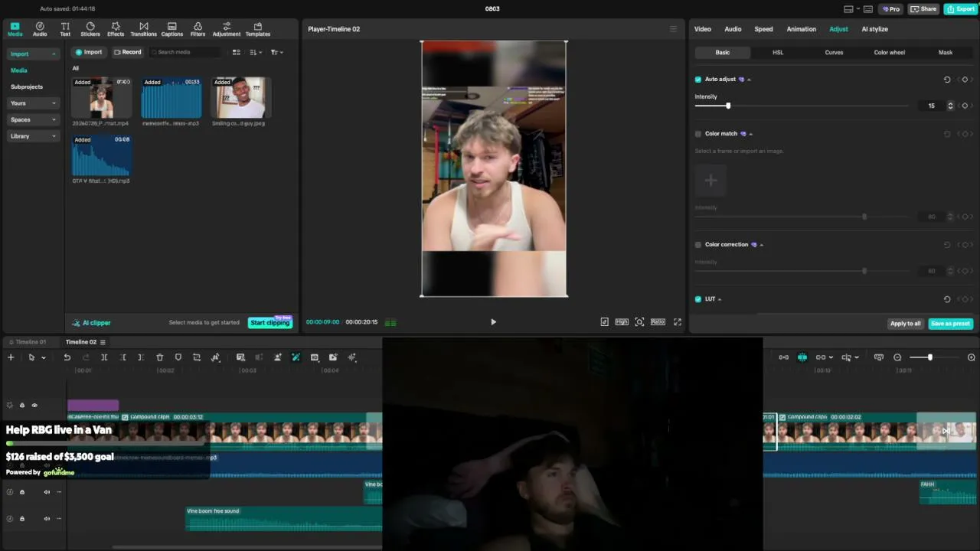Open the Effects panel

(x=116, y=29)
